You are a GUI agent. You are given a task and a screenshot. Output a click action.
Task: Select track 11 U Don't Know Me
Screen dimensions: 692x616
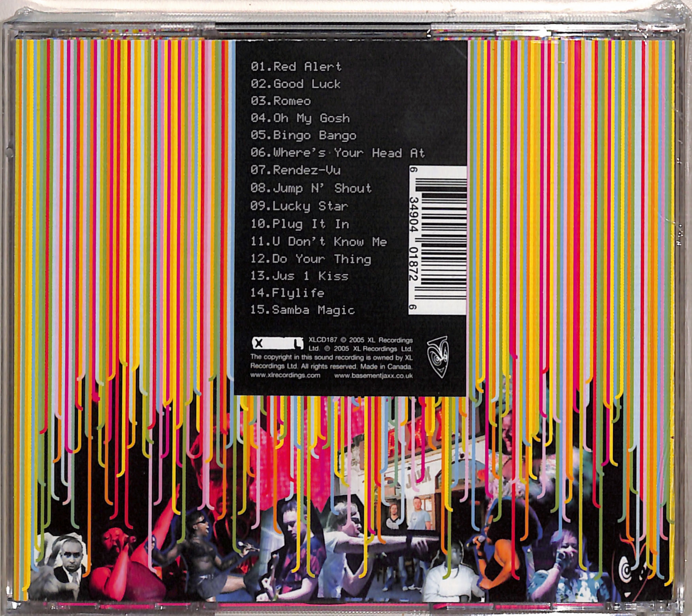pyautogui.click(x=318, y=242)
